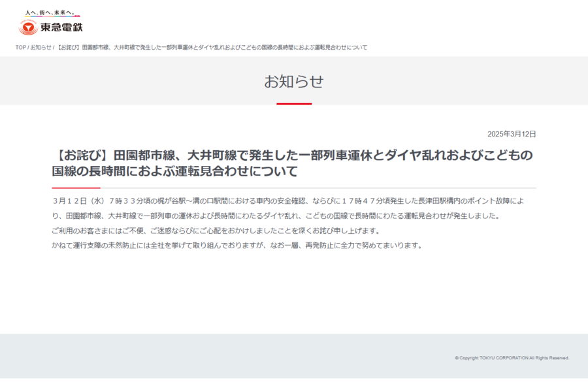Screen dimensions: 588x392
Task: Click the Copyright TOKYU CORPORATION footer text
Action: click(512, 358)
